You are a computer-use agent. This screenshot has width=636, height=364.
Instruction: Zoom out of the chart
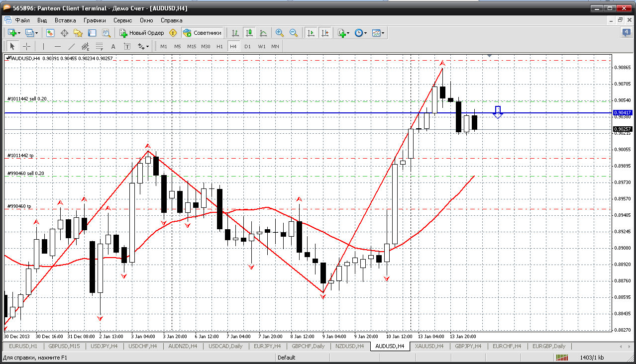coord(294,33)
